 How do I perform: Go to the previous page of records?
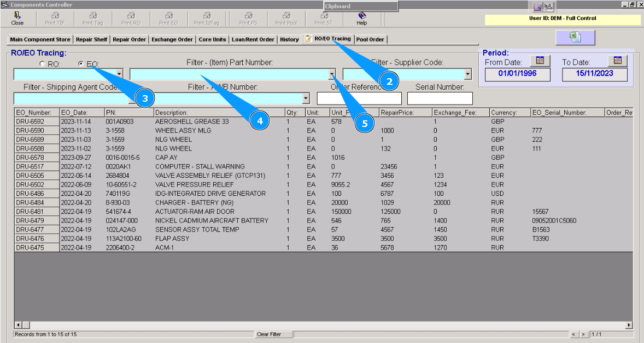tap(574, 334)
